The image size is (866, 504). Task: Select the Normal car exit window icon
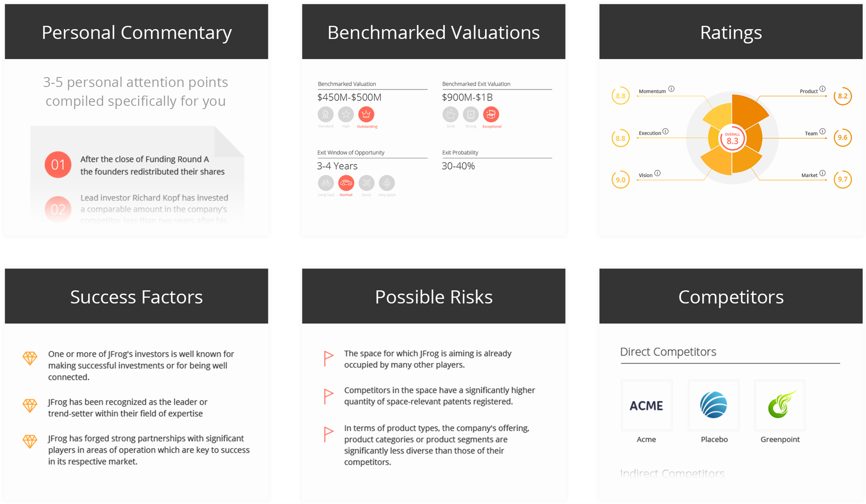[346, 183]
